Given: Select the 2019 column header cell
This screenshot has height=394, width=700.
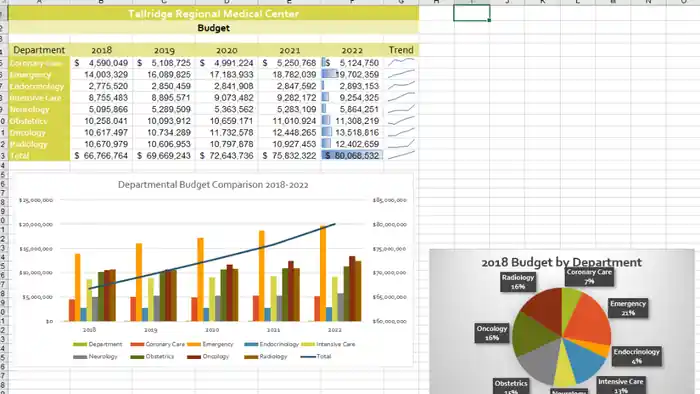Looking at the screenshot, I should point(164,50).
